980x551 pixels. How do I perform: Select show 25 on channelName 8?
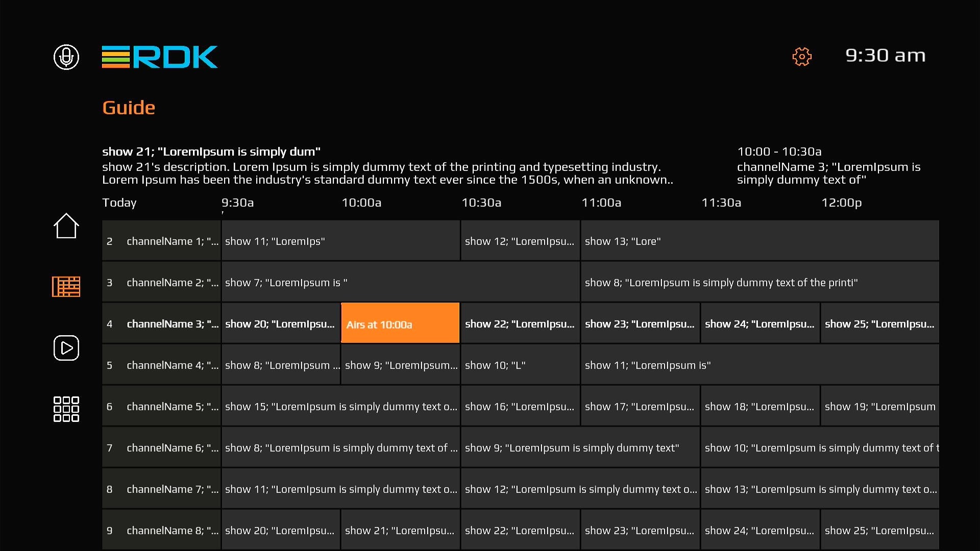[879, 531]
